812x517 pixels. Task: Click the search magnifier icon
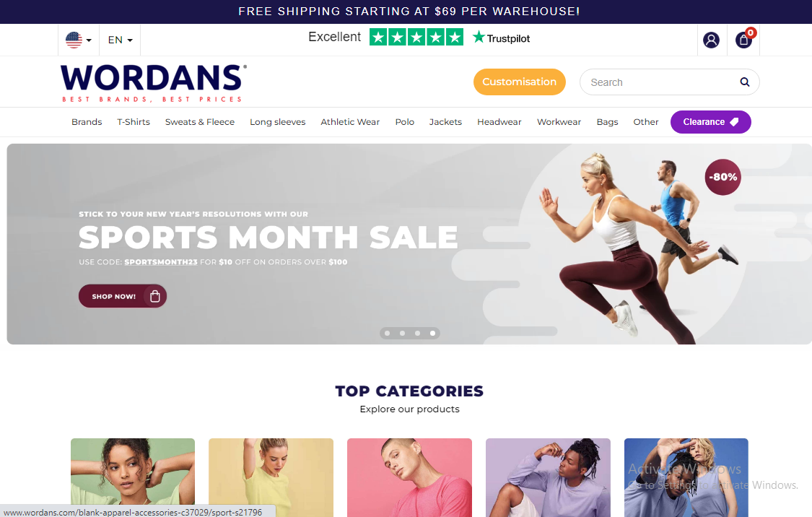745,82
